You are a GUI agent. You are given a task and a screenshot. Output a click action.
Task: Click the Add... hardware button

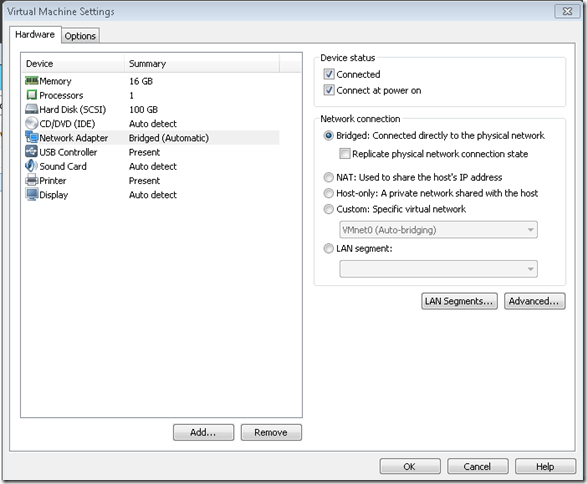pyautogui.click(x=203, y=432)
